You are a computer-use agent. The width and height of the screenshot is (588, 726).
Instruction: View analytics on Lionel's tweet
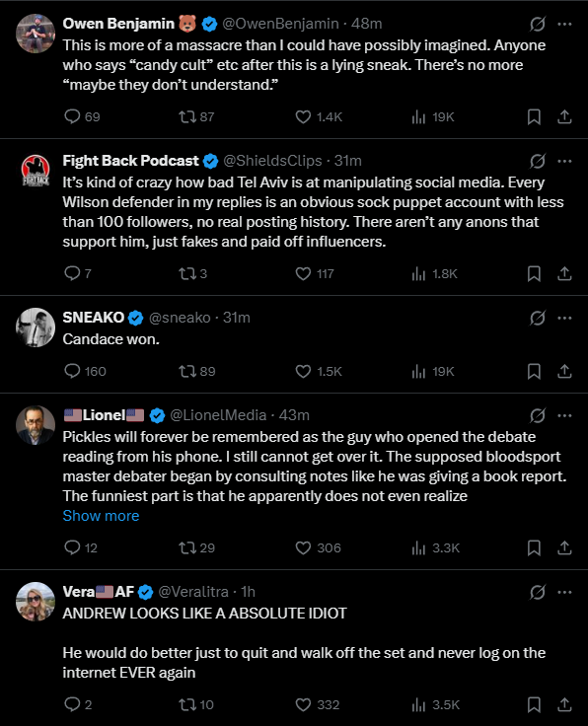click(x=435, y=547)
